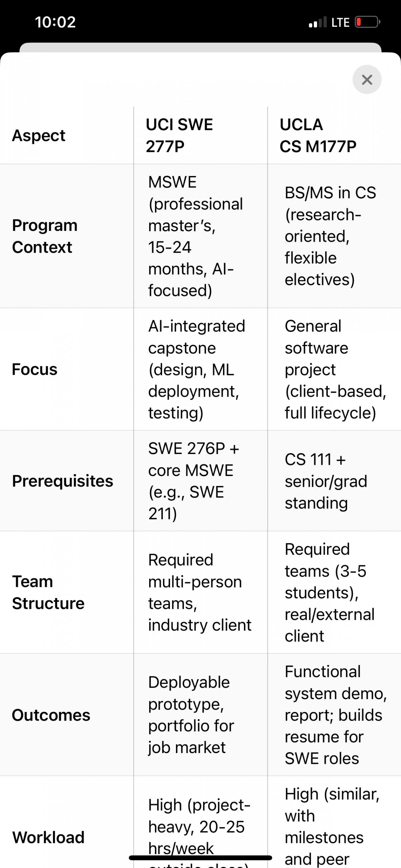Tap the Outcomes row label
Image resolution: width=401 pixels, height=868 pixels.
click(x=51, y=715)
